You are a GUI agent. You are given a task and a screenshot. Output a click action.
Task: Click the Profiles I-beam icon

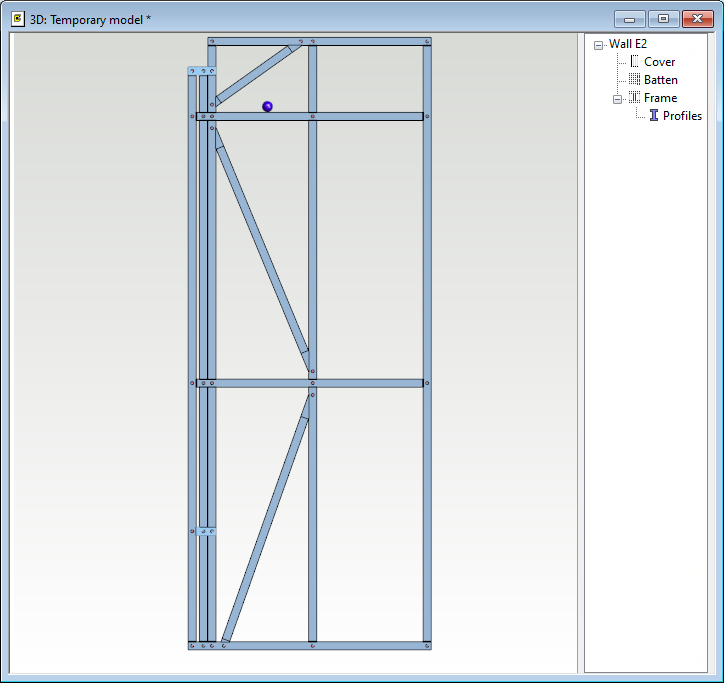click(x=654, y=116)
